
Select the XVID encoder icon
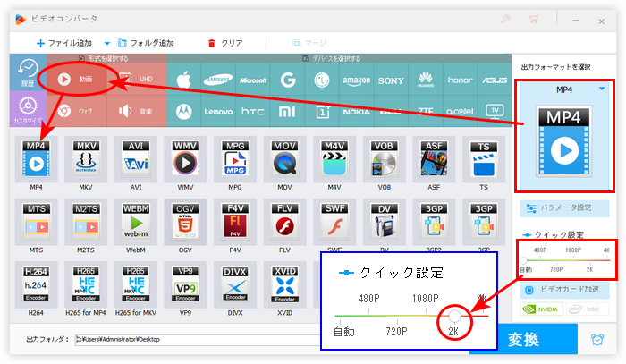(x=284, y=285)
